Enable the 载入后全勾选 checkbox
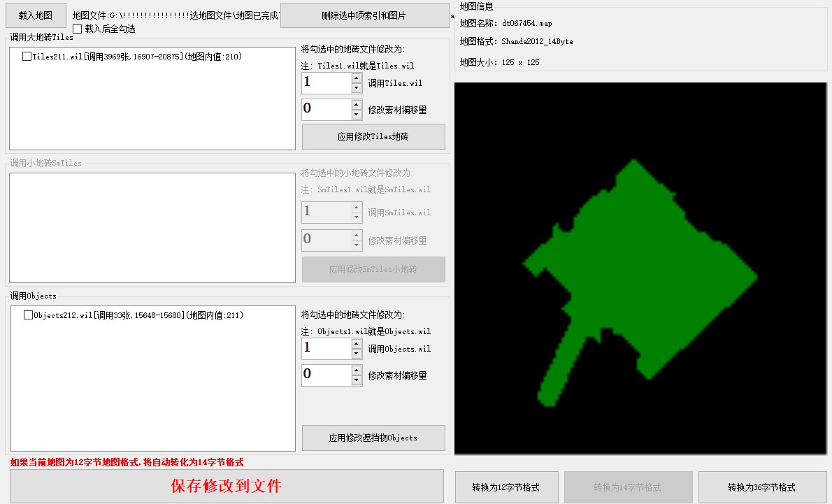The width and height of the screenshot is (832, 504). point(78,29)
